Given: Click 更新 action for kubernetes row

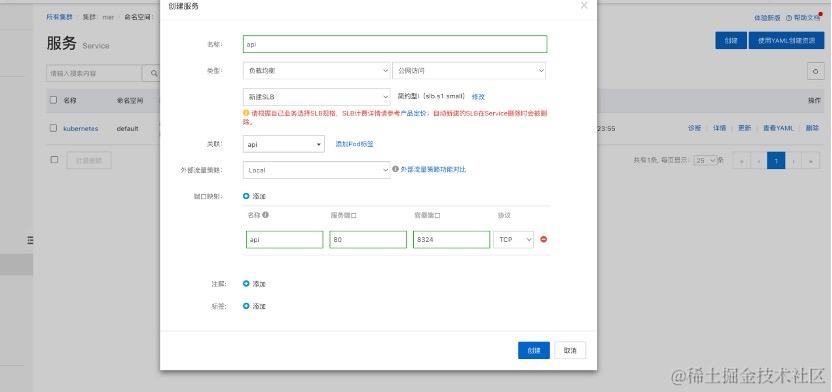Looking at the screenshot, I should tap(744, 128).
